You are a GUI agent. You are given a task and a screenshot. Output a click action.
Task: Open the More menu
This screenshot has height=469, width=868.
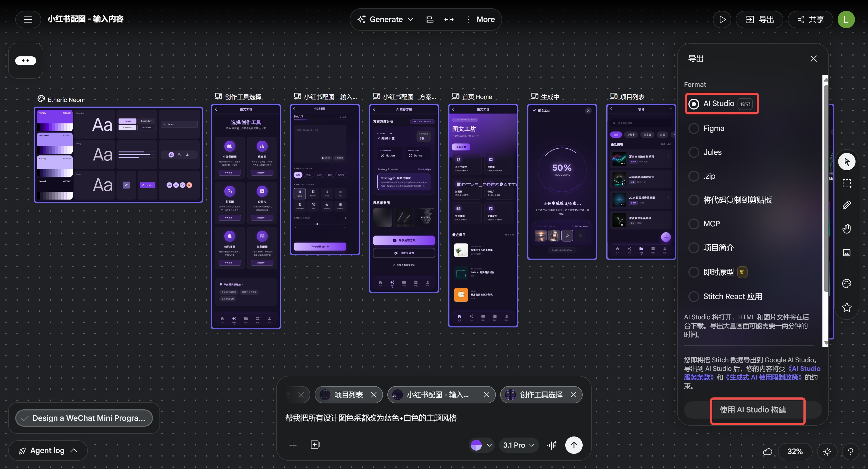[x=480, y=20]
